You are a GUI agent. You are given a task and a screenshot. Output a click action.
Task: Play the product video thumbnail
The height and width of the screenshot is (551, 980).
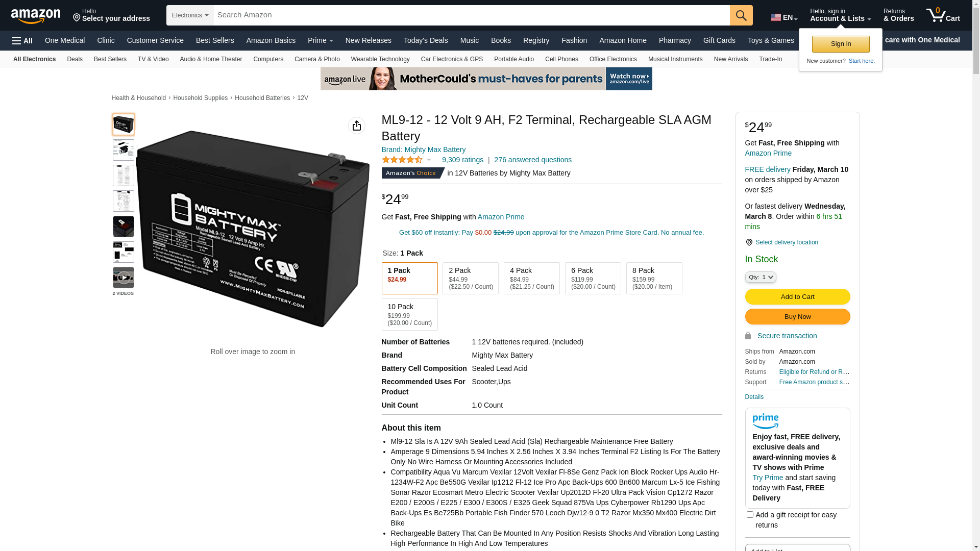point(124,278)
